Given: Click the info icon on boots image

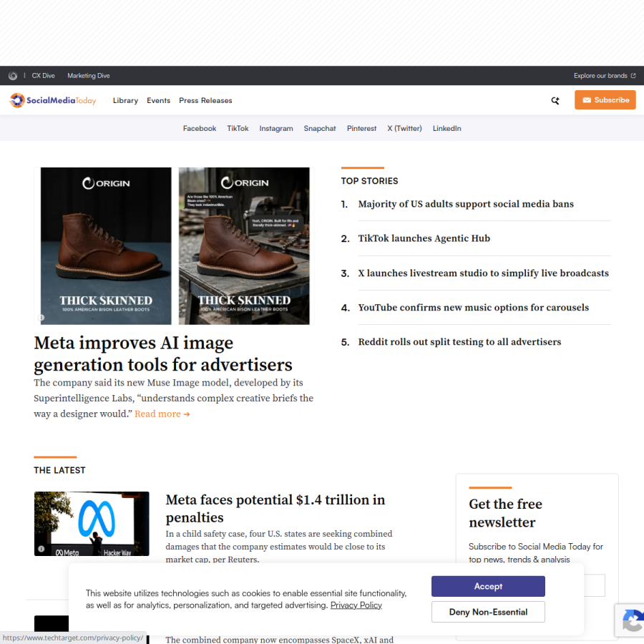Looking at the screenshot, I should coord(41,318).
